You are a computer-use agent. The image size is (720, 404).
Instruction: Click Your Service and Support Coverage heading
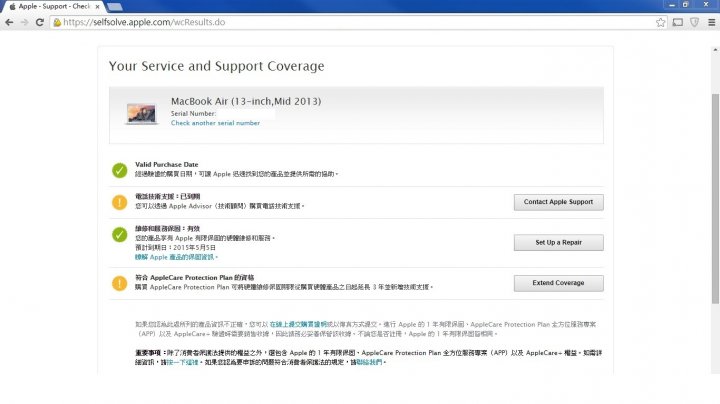click(216, 66)
